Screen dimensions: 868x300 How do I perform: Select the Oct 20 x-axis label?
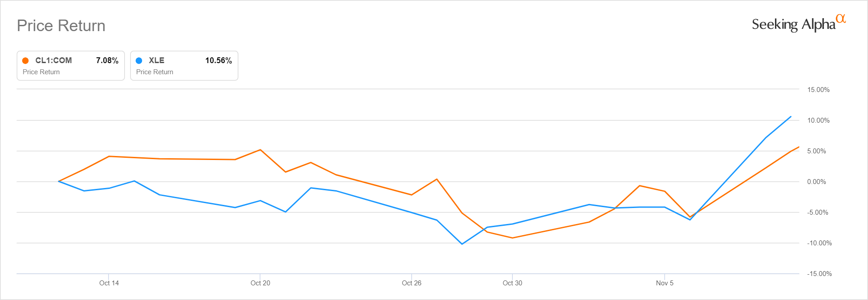(x=260, y=283)
